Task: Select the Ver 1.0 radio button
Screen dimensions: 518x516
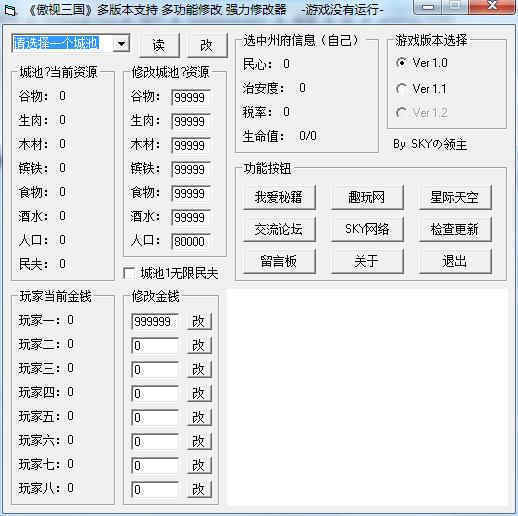Action: coord(402,63)
